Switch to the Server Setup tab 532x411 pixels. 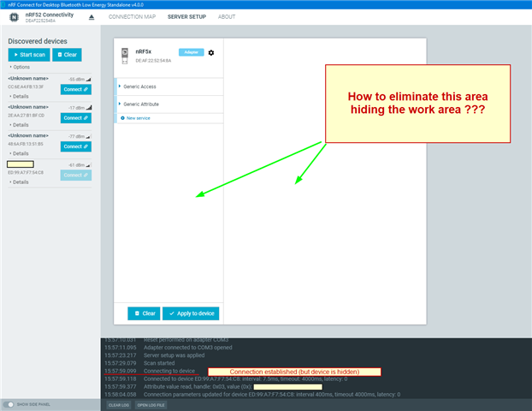(186, 16)
